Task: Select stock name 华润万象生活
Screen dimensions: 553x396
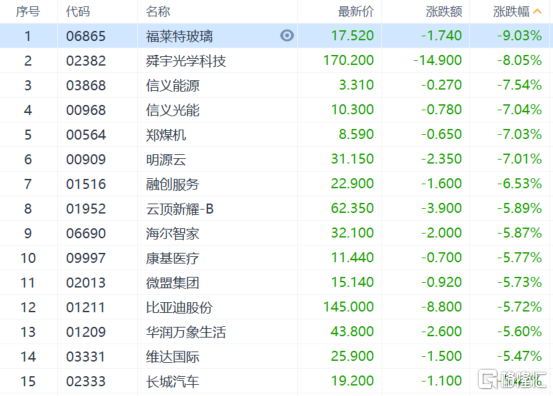Action: 186,332
